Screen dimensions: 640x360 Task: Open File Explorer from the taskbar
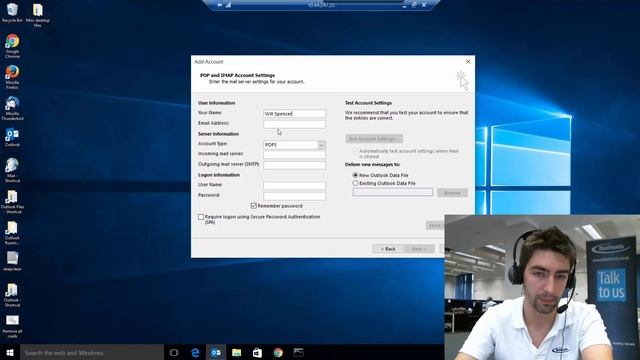click(236, 352)
